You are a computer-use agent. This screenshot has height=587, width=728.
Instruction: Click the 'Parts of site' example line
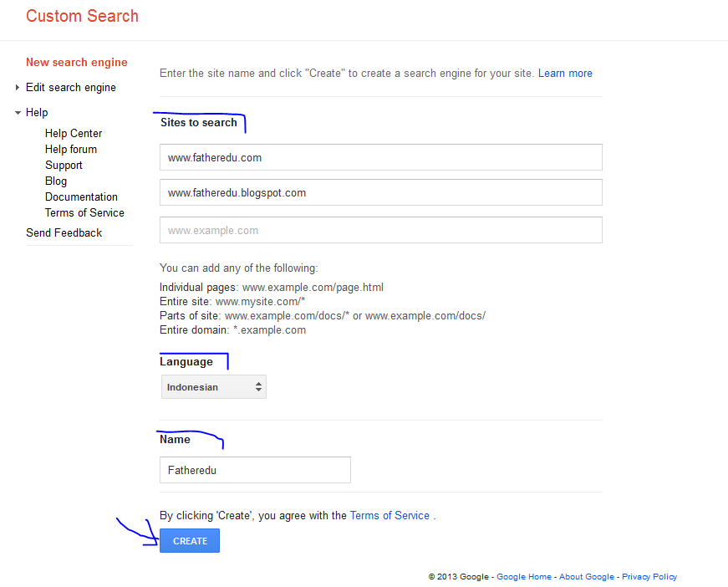[323, 316]
